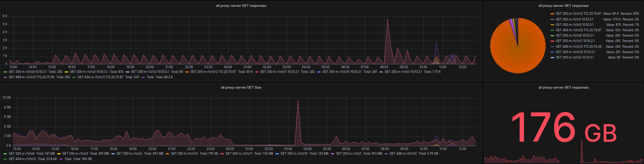Open the 176 GB stat panel title menu

click(563, 88)
